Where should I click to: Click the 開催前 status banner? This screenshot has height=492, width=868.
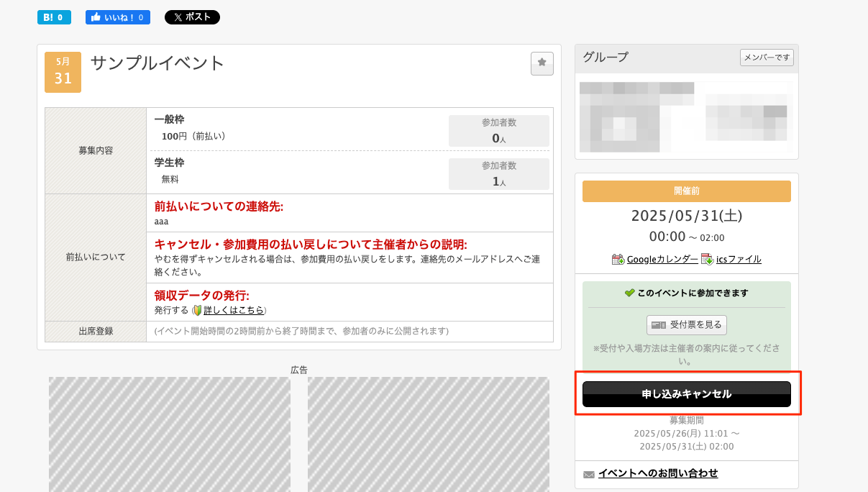pyautogui.click(x=685, y=191)
